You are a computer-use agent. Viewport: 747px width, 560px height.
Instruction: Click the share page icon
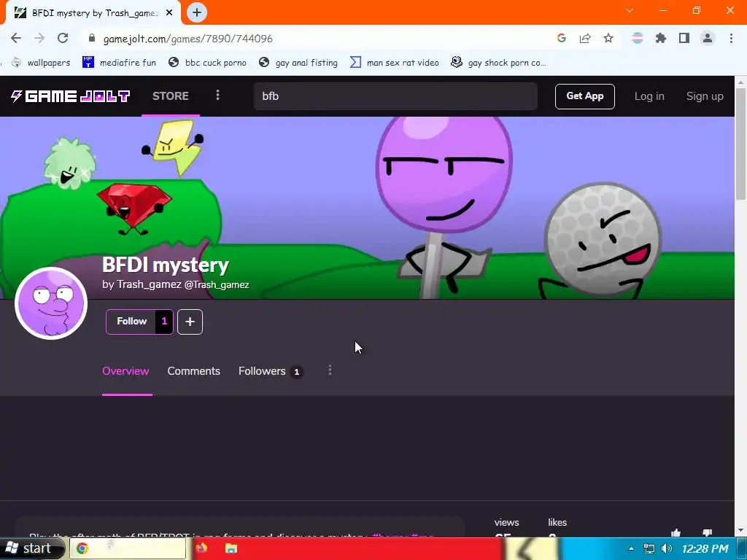[585, 38]
